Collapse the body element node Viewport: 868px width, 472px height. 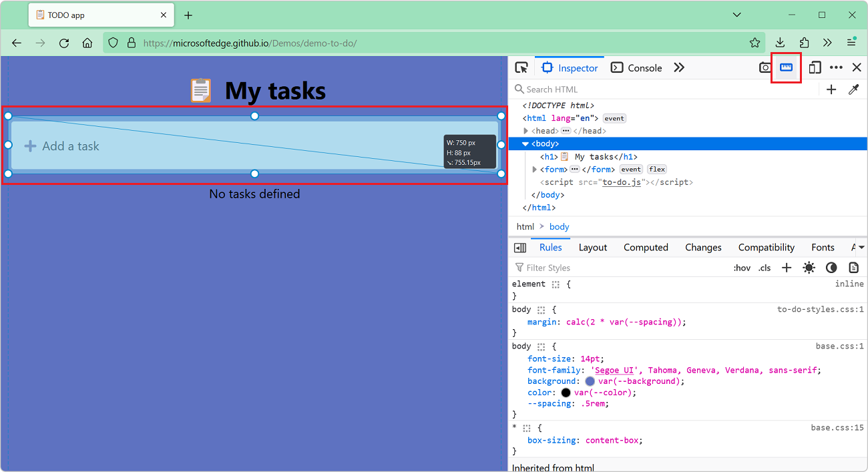(525, 144)
